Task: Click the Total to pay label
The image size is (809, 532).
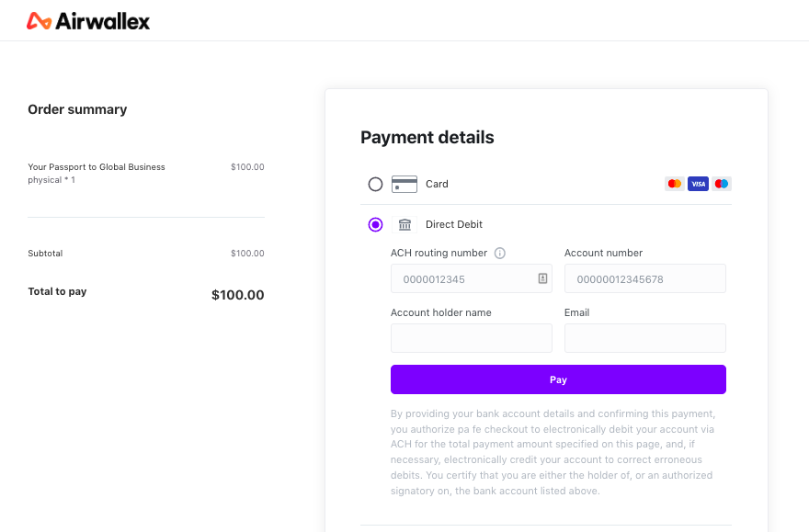Action: (x=57, y=292)
